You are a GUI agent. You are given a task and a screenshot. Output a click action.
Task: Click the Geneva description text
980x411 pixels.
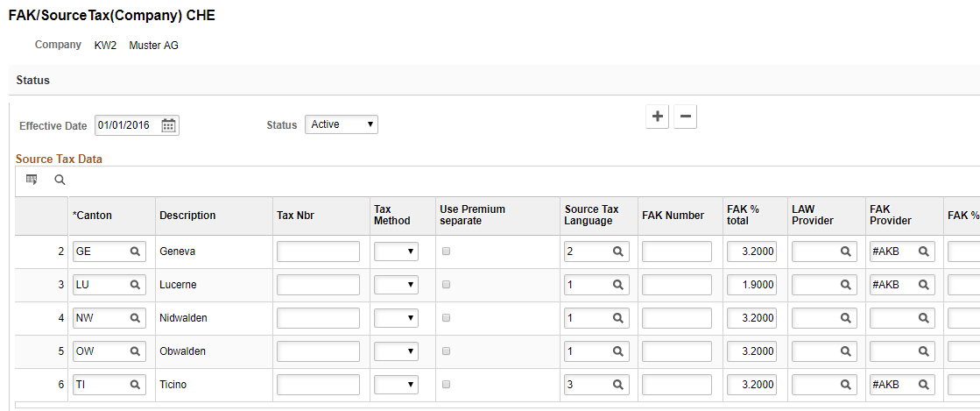tap(178, 252)
